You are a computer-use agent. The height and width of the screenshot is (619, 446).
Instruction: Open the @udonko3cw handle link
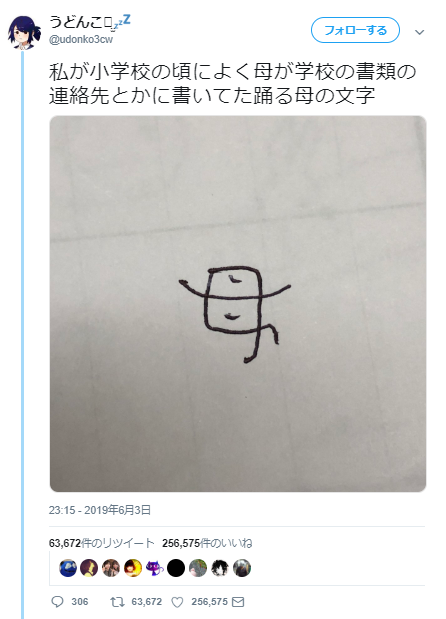(x=81, y=39)
